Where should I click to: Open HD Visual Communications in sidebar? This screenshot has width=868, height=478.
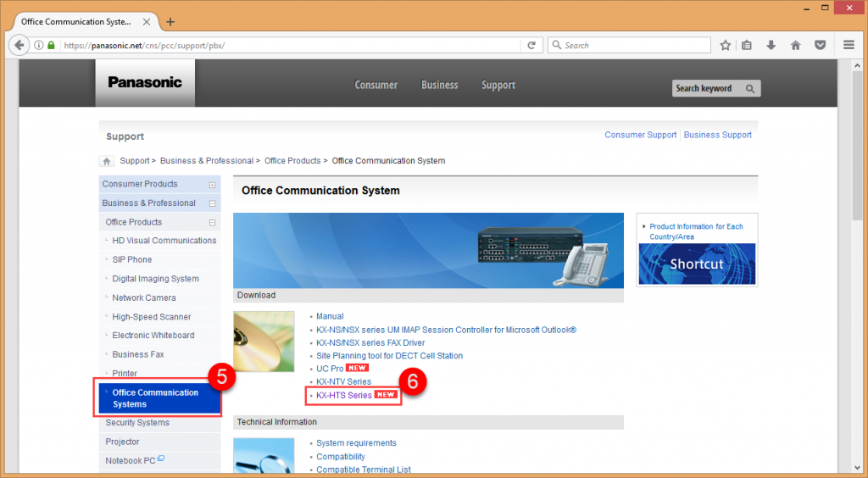[164, 241]
